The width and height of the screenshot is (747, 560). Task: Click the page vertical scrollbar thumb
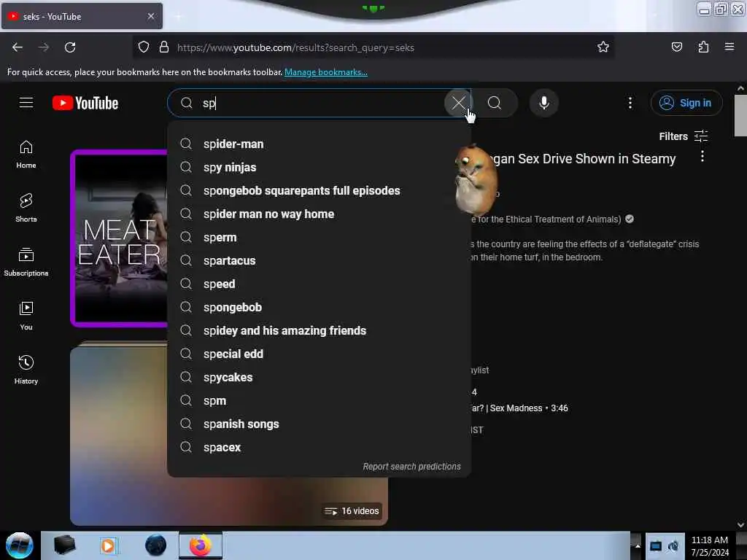740,115
